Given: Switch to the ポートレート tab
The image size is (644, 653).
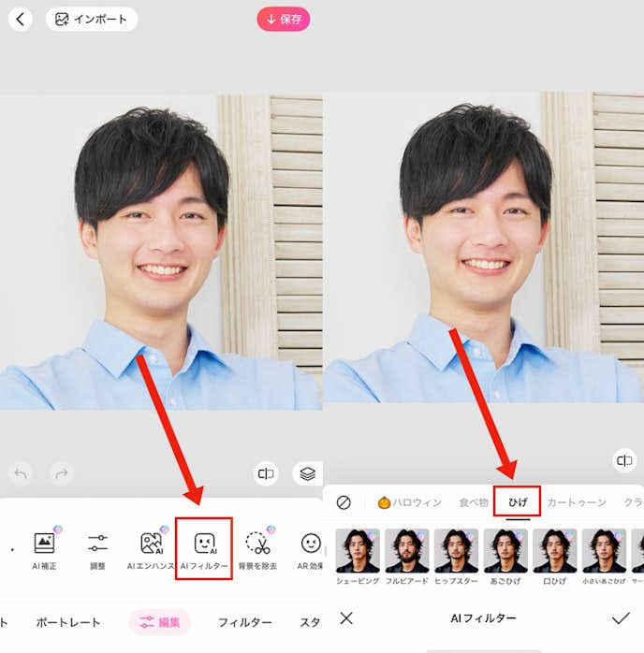Looking at the screenshot, I should (68, 622).
